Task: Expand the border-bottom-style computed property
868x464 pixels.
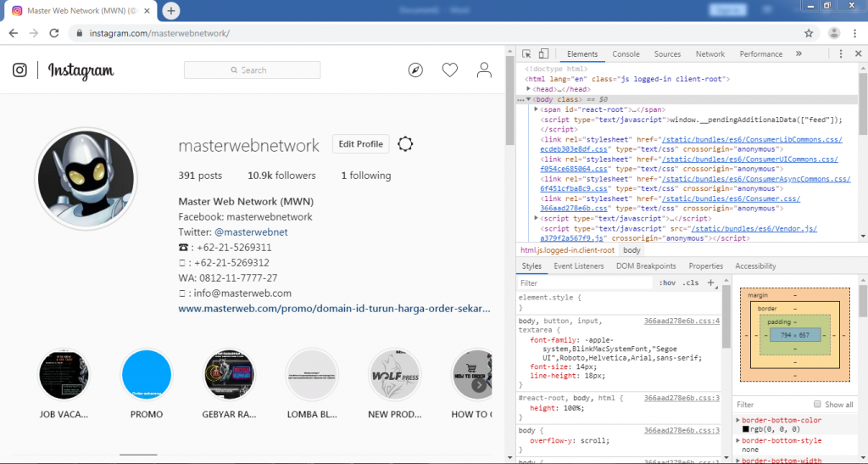Action: [x=738, y=440]
